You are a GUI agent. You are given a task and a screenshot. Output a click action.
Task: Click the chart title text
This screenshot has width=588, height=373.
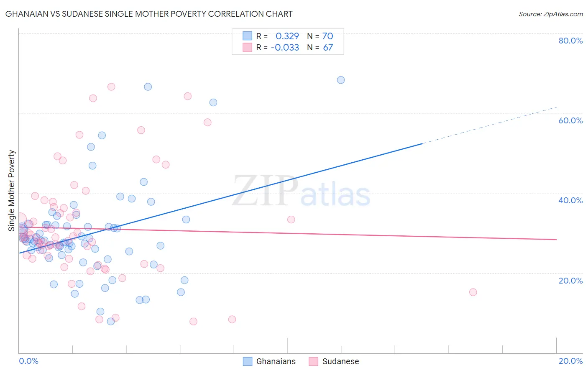click(149, 14)
